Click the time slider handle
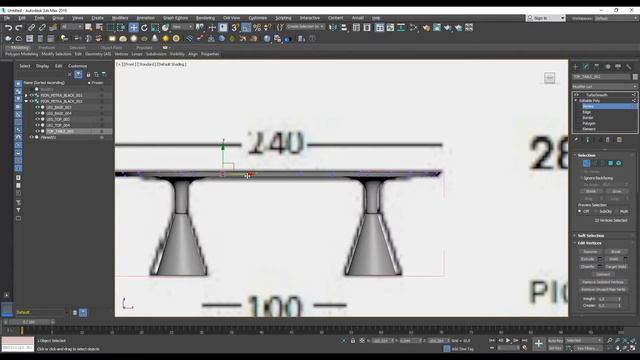Image resolution: width=640 pixels, height=360 pixels. click(x=29, y=322)
